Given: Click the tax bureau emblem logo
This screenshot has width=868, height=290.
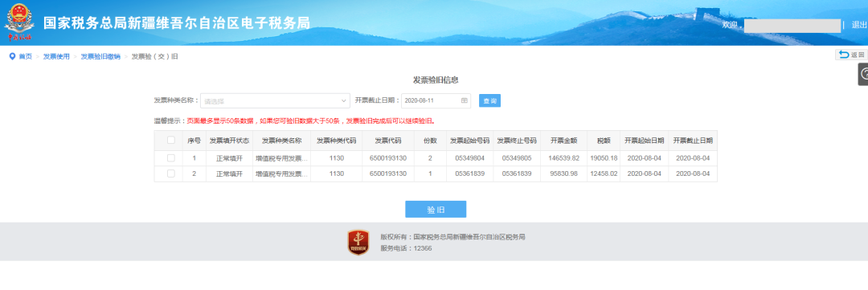Looking at the screenshot, I should (19, 22).
